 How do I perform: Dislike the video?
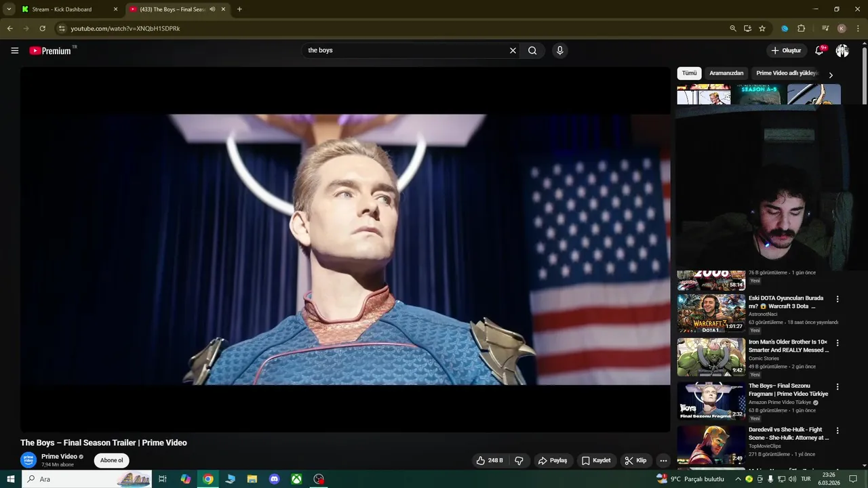pyautogui.click(x=519, y=460)
